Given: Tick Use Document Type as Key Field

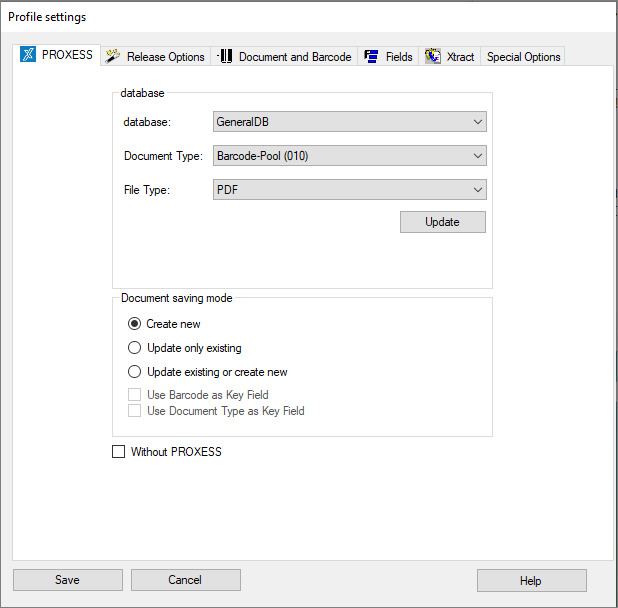Looking at the screenshot, I should [134, 411].
